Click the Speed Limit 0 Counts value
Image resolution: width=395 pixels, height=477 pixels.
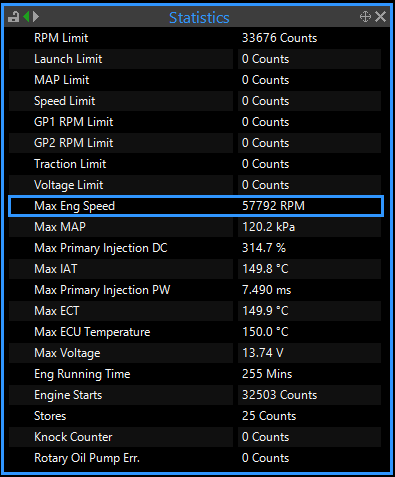265,101
